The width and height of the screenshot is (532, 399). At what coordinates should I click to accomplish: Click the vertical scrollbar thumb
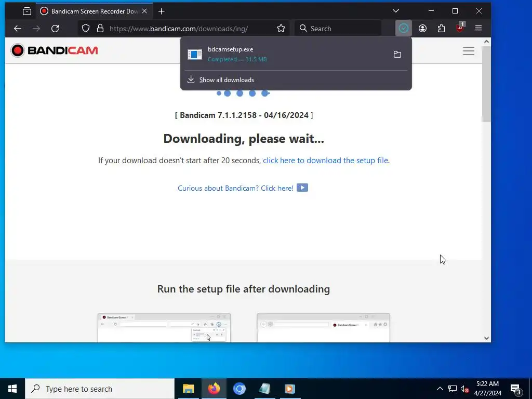[486, 84]
